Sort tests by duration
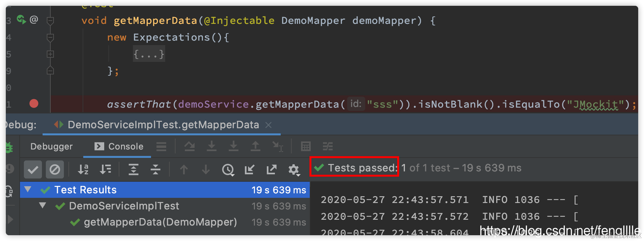The width and height of the screenshot is (644, 241). [105, 169]
